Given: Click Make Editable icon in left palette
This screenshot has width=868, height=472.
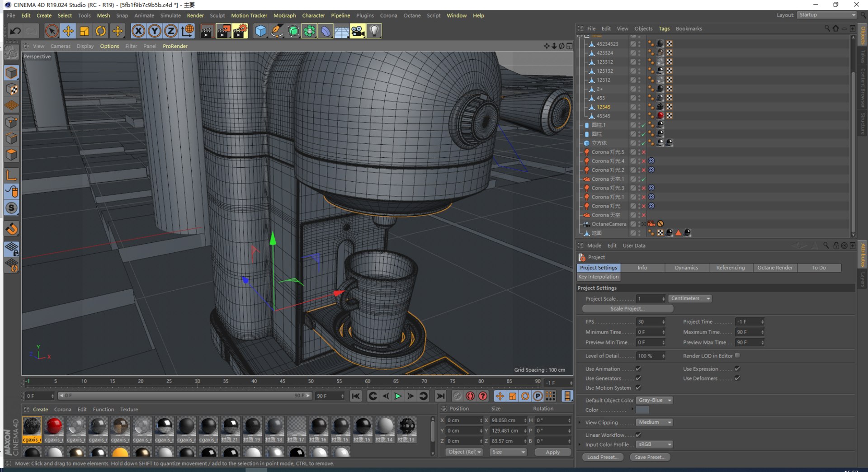Looking at the screenshot, I should point(11,52).
